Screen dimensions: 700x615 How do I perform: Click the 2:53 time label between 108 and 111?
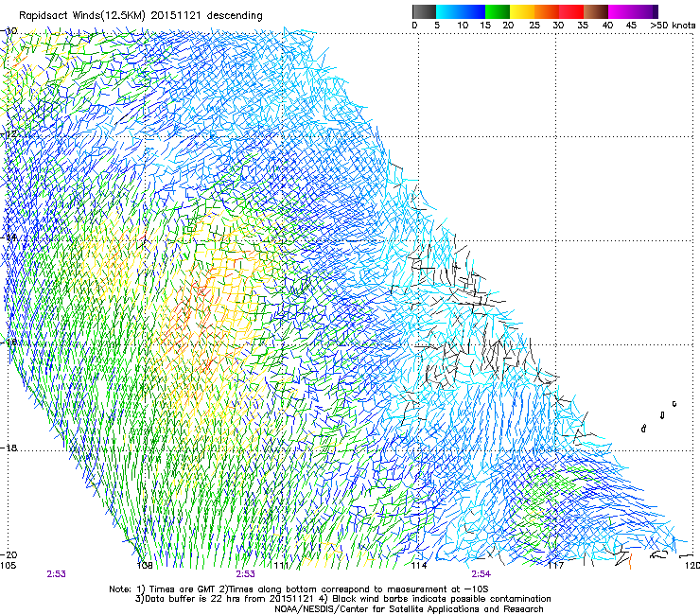[246, 574]
